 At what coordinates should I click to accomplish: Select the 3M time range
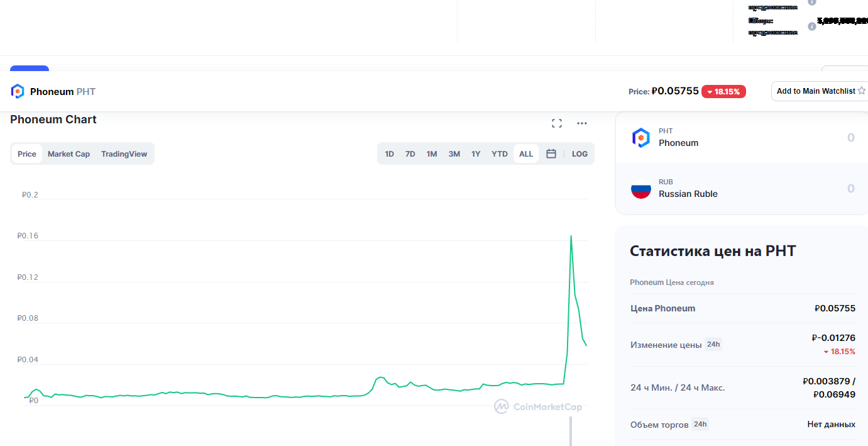[454, 154]
